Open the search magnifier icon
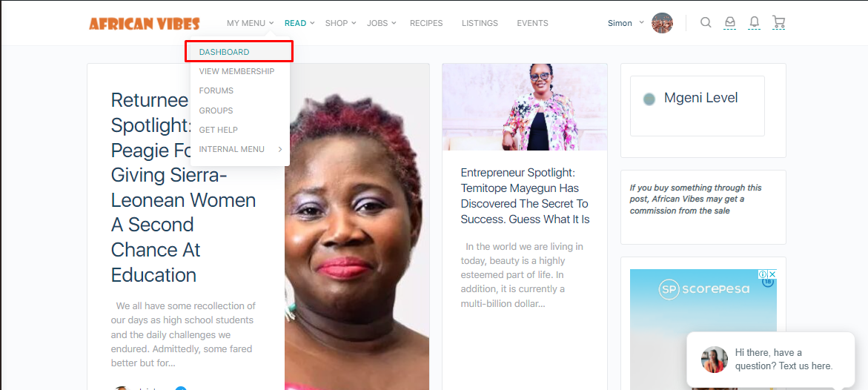 (x=706, y=23)
